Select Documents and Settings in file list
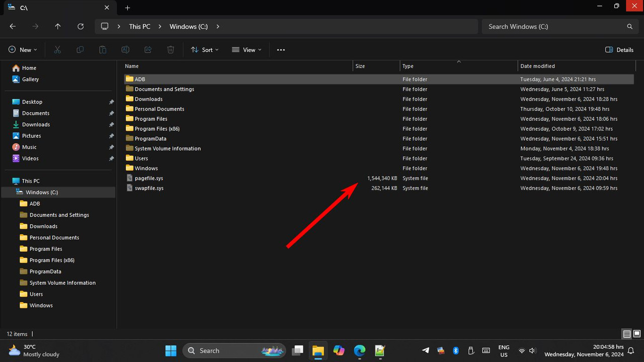The width and height of the screenshot is (644, 362). [378, 89]
